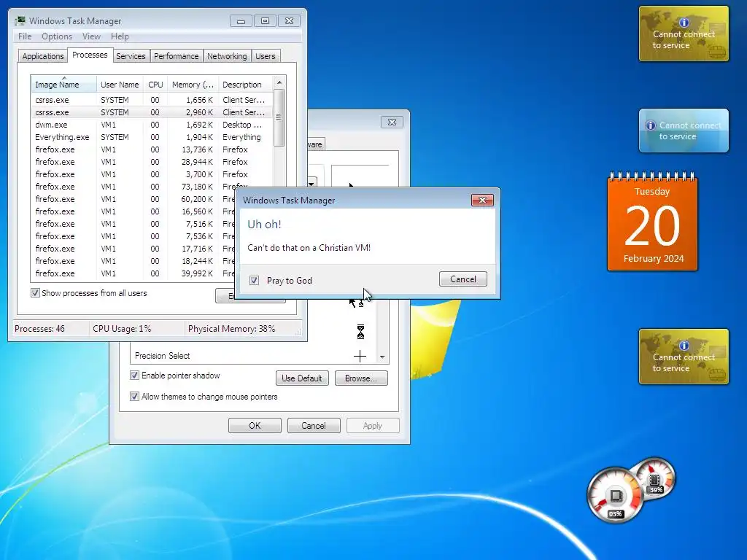Click Physical Memory: 38% status entry
Viewport: 747px width, 560px height.
tap(231, 329)
